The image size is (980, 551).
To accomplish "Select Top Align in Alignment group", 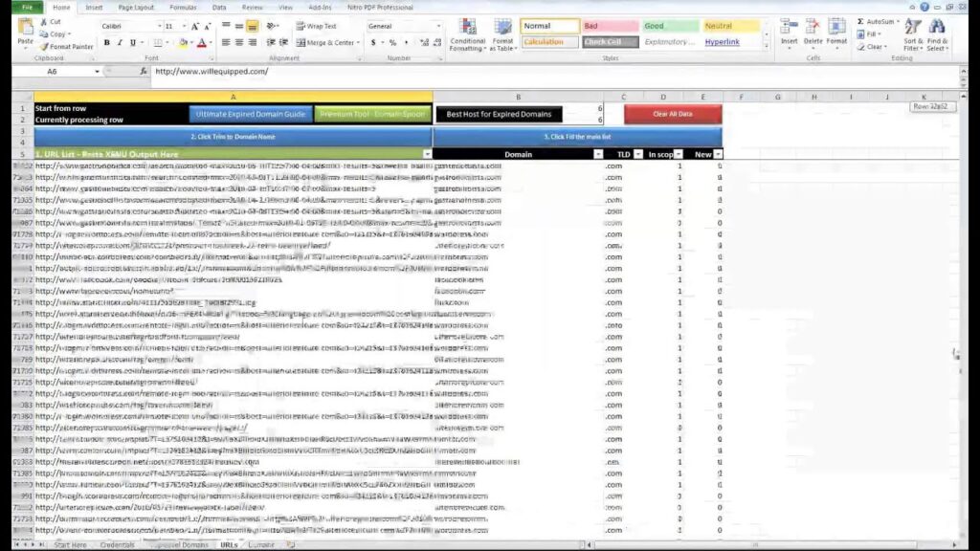I will [226, 26].
